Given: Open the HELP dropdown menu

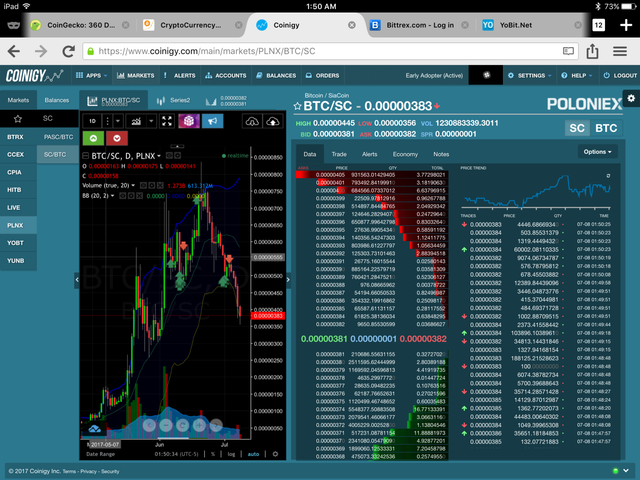Looking at the screenshot, I should coord(577,76).
